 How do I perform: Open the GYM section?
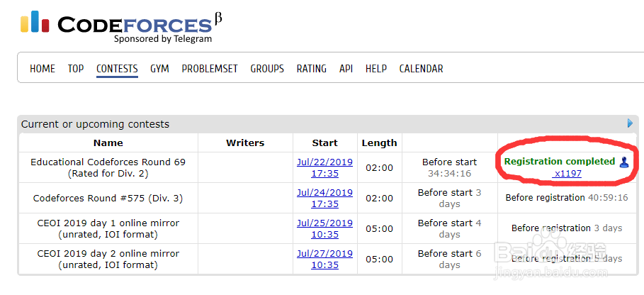coord(159,69)
